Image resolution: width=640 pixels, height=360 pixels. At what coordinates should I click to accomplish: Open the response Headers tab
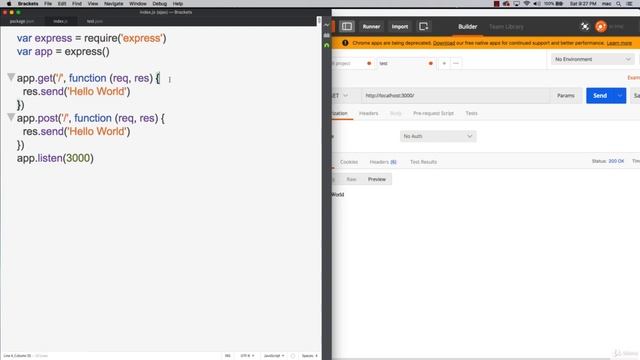click(x=383, y=162)
